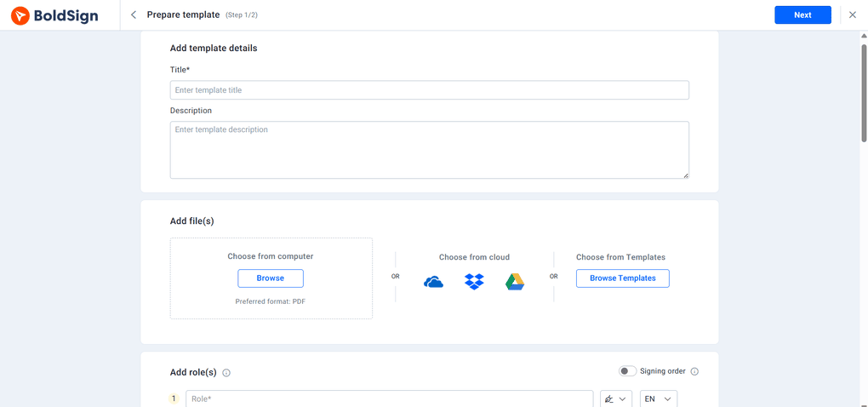Image resolution: width=868 pixels, height=407 pixels.
Task: Open Browse Templates
Action: [x=622, y=278]
